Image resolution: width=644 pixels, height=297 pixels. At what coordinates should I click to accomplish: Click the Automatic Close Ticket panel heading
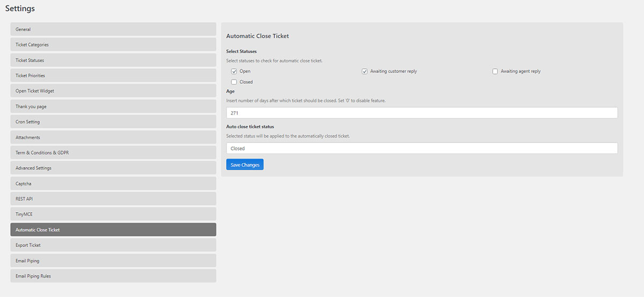258,36
